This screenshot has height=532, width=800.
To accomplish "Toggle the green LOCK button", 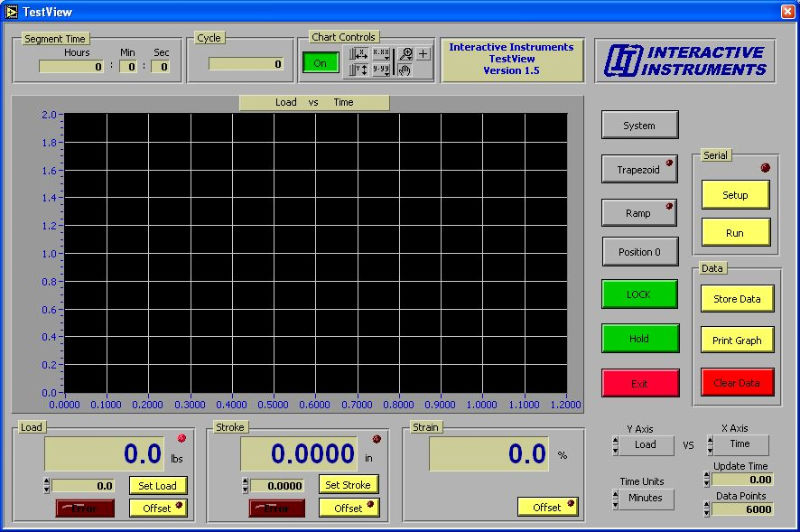I will pos(639,295).
